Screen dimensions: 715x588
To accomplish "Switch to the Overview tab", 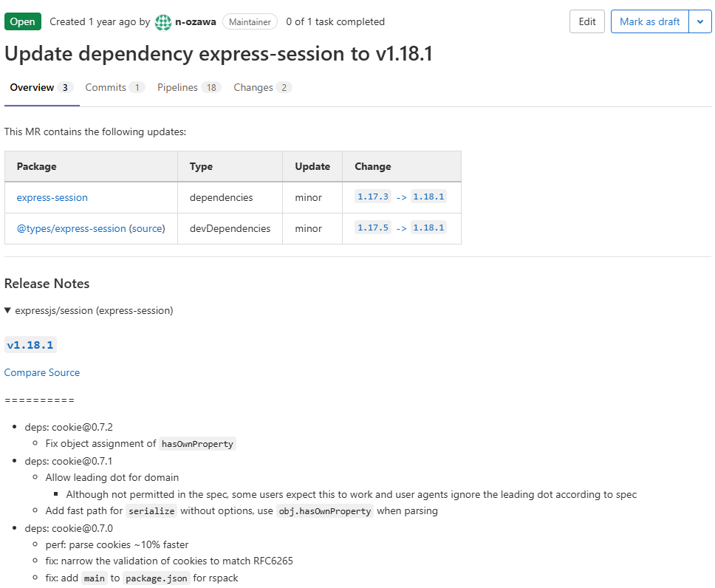I will tap(41, 88).
